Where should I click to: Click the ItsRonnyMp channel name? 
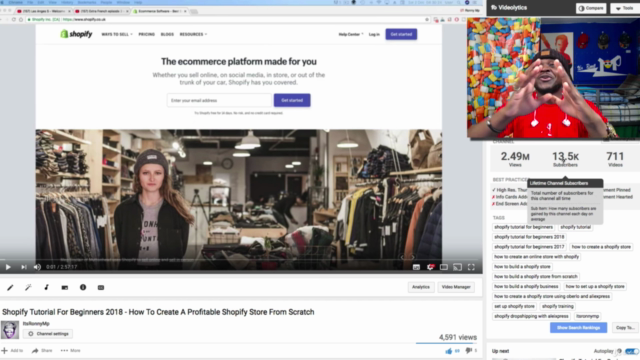36,323
